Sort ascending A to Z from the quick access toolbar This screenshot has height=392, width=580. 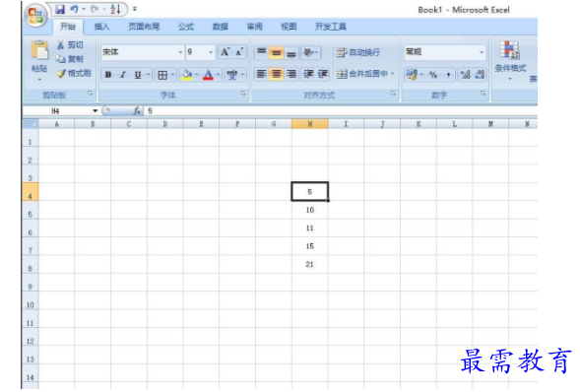coord(115,9)
